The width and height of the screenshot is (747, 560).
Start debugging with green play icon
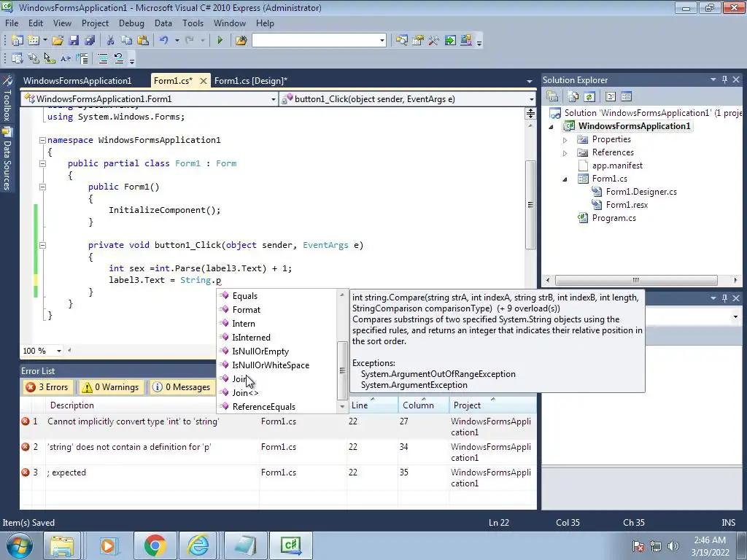pyautogui.click(x=220, y=41)
